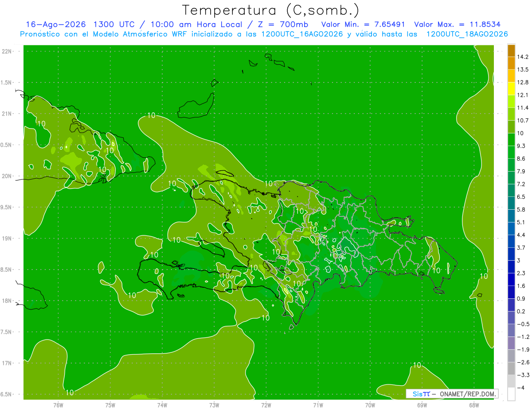Click the "18N" latitude axis label

pos(7,301)
